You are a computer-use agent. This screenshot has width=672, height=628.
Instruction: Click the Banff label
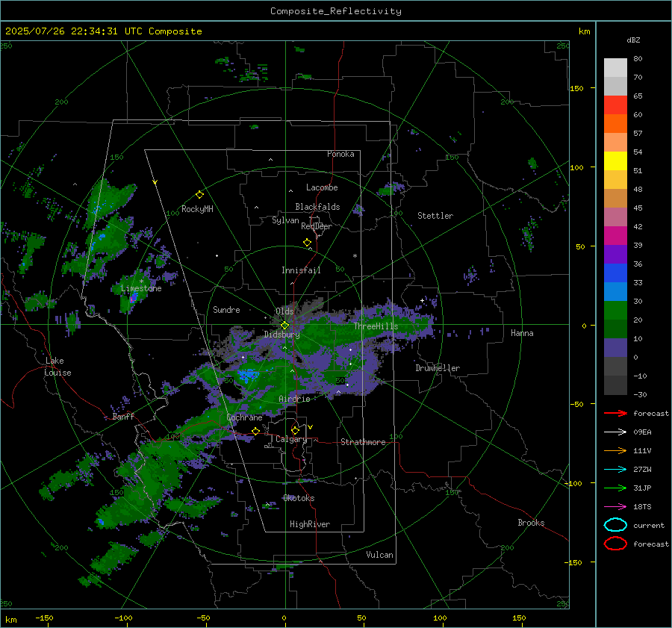coord(123,416)
